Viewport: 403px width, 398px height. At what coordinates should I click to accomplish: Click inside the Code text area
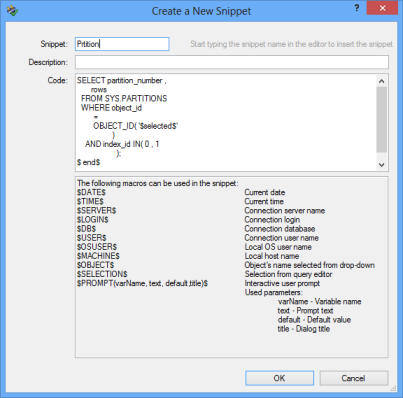(226, 122)
